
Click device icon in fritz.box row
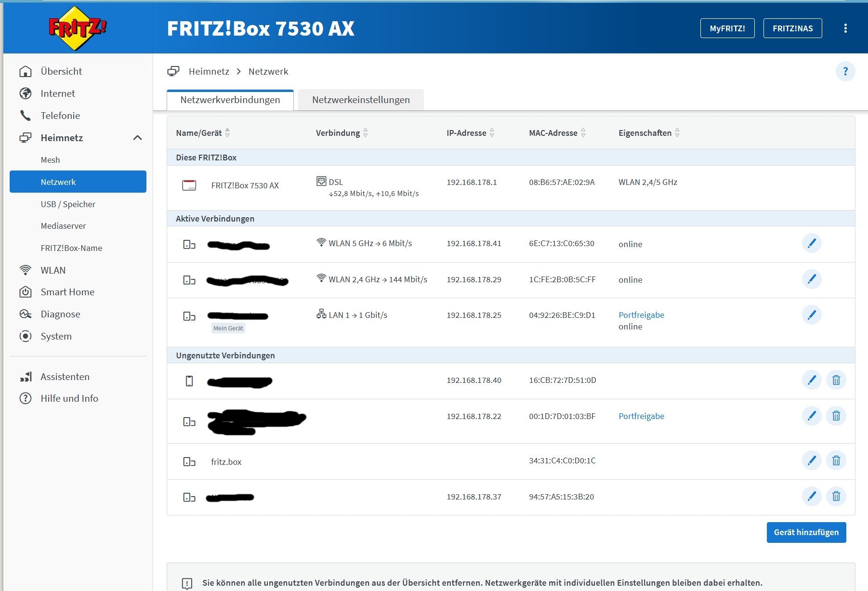pos(189,461)
